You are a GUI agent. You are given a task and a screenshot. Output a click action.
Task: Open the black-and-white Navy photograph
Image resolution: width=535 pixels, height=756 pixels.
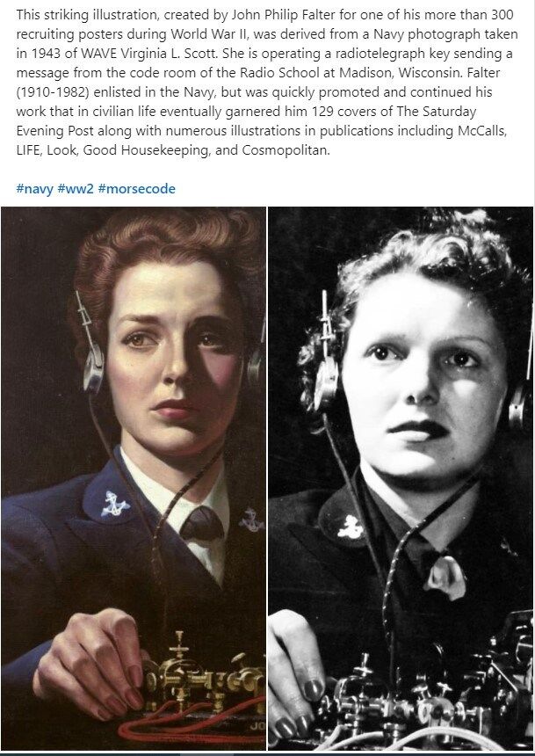click(x=401, y=478)
